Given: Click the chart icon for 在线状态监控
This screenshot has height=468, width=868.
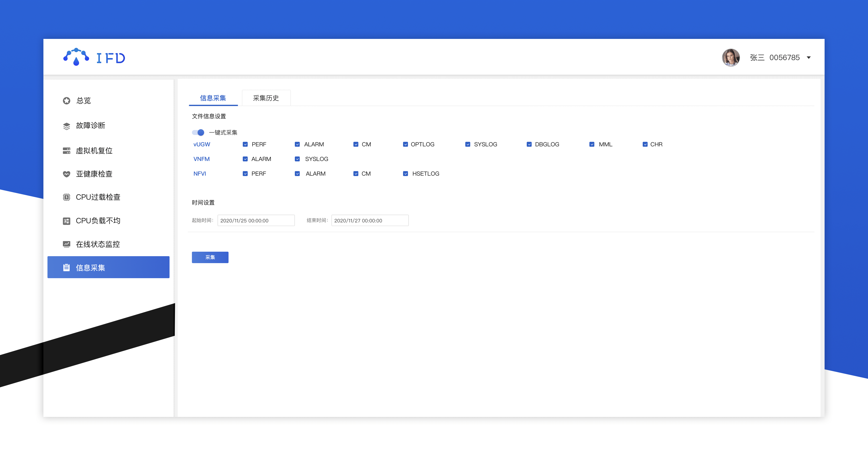Looking at the screenshot, I should (66, 244).
